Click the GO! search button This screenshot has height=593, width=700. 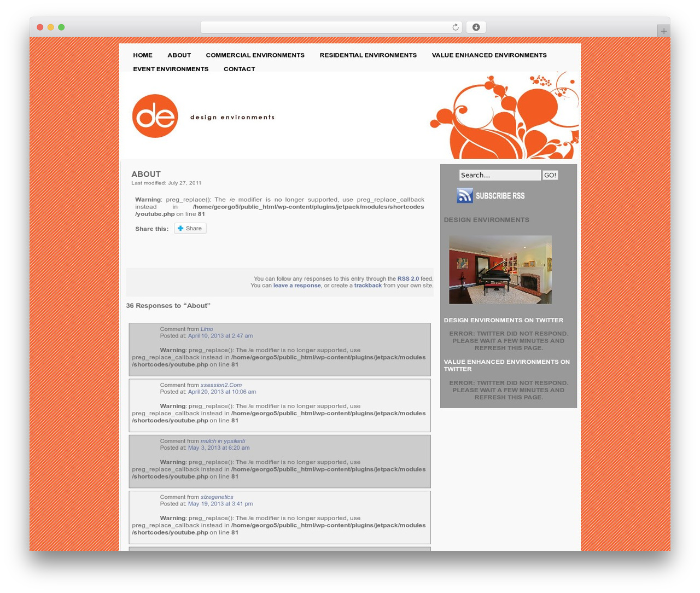550,175
